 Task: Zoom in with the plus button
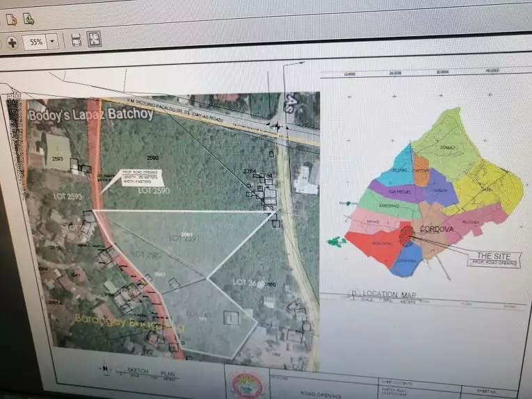[13, 43]
